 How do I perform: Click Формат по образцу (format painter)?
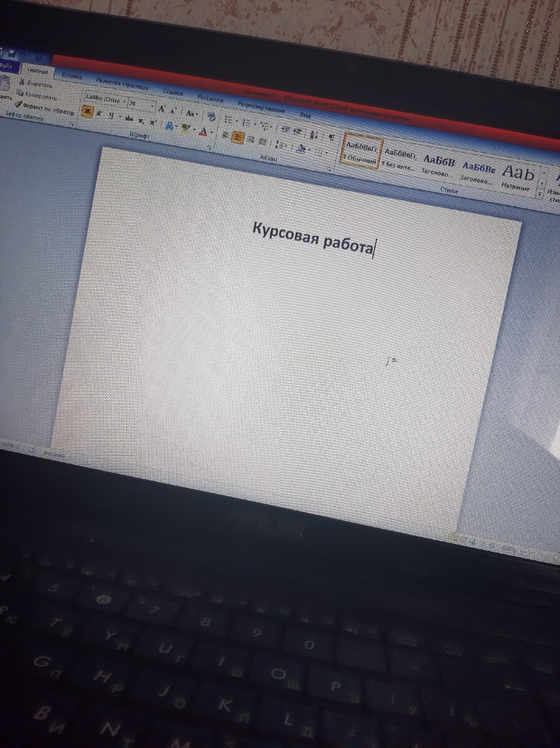pyautogui.click(x=44, y=108)
